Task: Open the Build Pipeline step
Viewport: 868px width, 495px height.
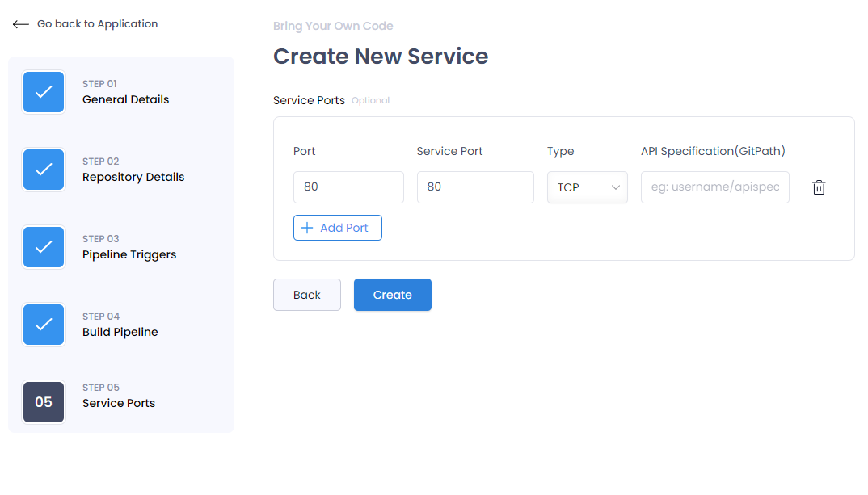Action: pyautogui.click(x=120, y=332)
